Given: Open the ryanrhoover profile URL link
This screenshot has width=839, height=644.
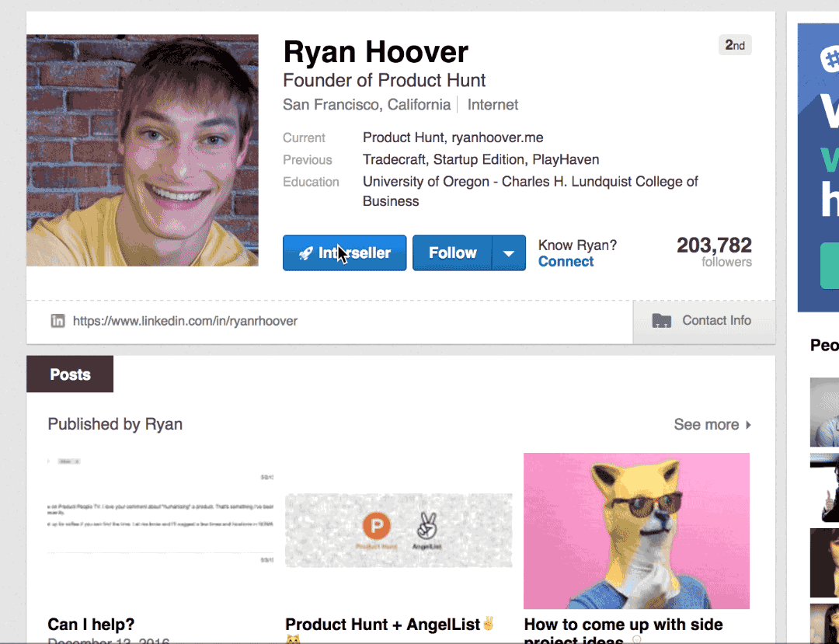Looking at the screenshot, I should (x=185, y=321).
